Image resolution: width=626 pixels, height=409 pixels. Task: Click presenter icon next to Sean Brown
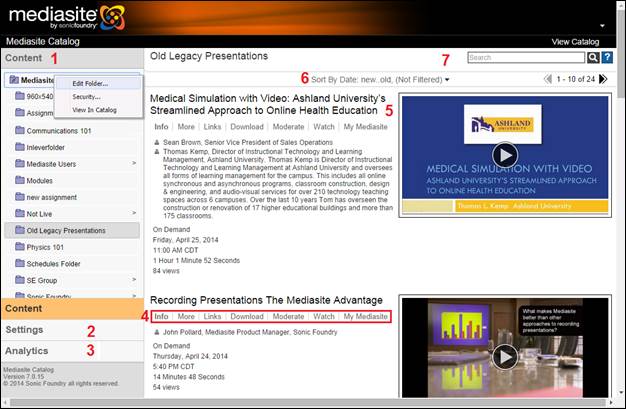(x=157, y=142)
